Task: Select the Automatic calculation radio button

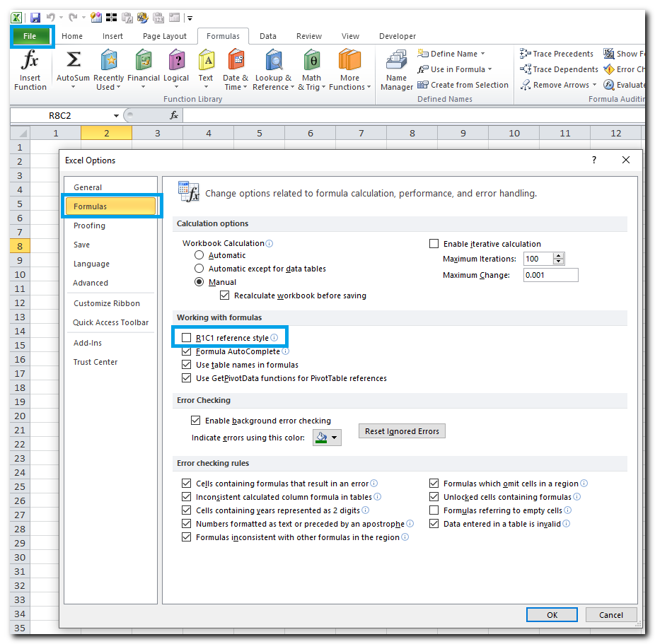Action: click(x=199, y=255)
